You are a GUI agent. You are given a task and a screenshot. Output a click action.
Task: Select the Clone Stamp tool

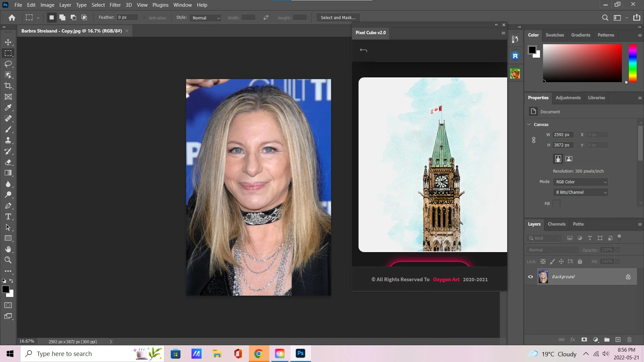[x=8, y=140]
